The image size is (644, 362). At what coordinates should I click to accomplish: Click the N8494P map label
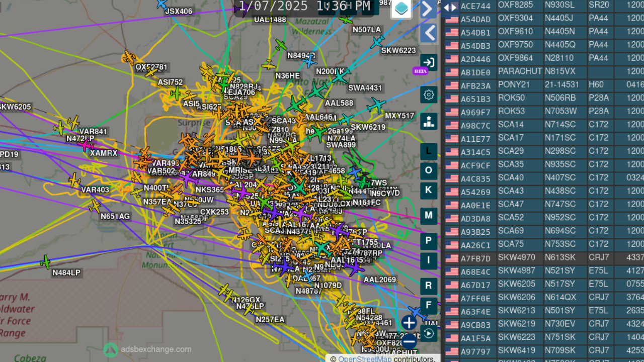coord(301,56)
